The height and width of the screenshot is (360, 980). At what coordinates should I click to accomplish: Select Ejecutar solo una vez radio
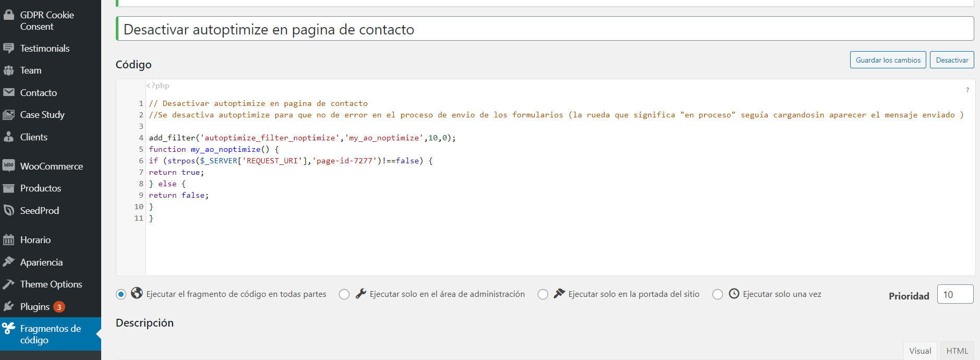(718, 294)
